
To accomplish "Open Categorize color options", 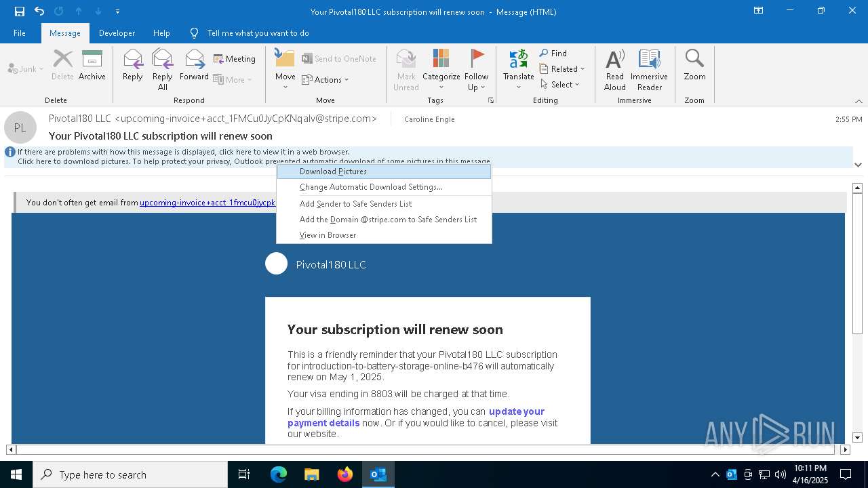I will click(x=441, y=70).
